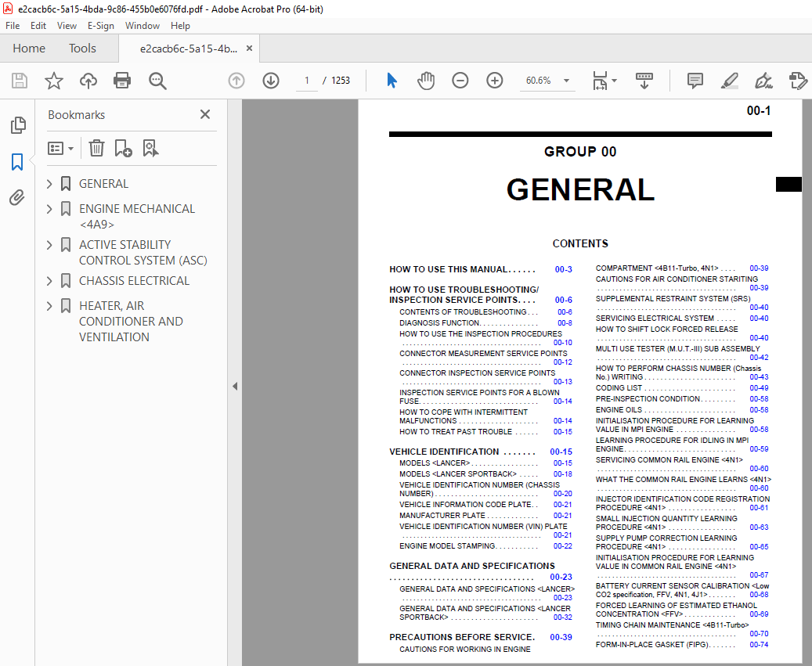Follow page link for MODELS <LANCER SPORTBACK>

[563, 474]
